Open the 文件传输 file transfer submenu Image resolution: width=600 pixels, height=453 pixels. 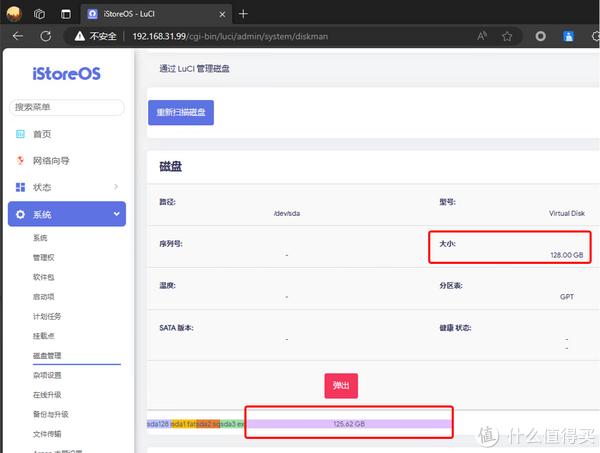(x=47, y=434)
